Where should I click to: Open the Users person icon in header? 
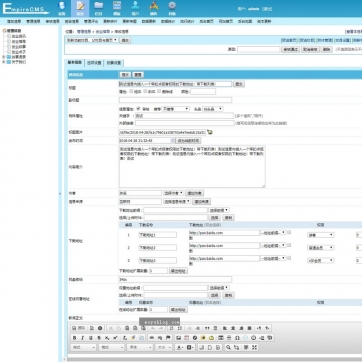135,6
